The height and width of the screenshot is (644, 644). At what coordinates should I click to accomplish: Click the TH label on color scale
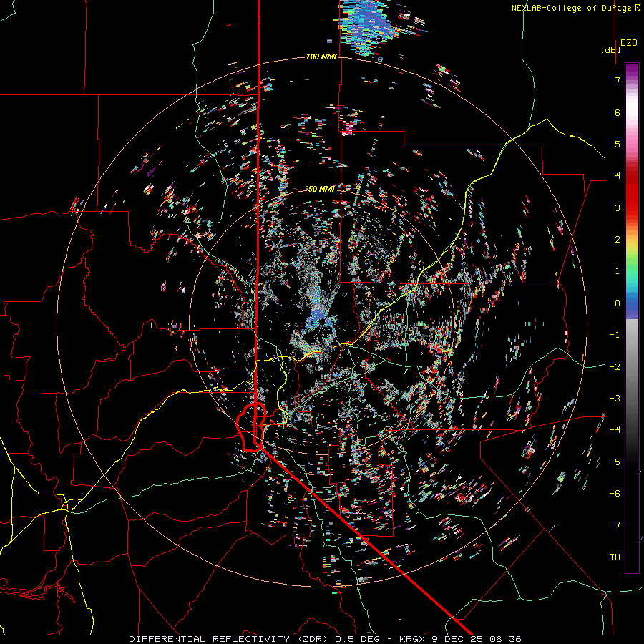(615, 557)
